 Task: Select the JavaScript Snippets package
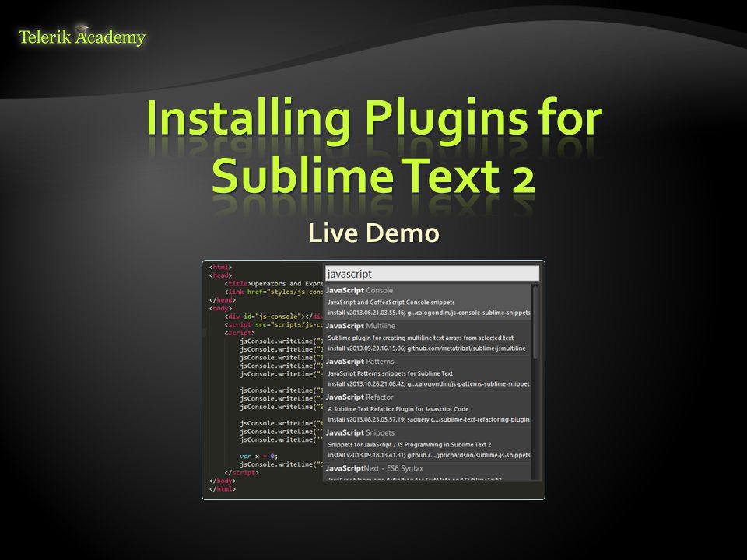(x=428, y=444)
